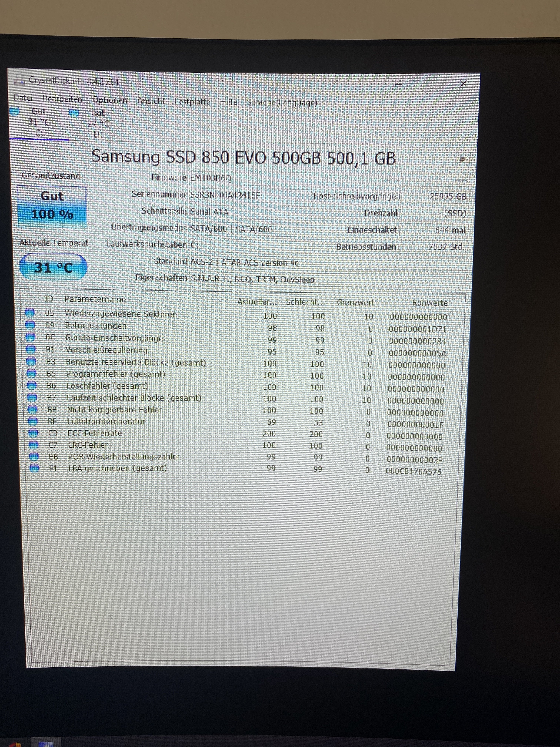Viewport: 560px width, 747px height.
Task: Click status orb for Wiederzugewiesene Sektoren row
Action: coord(30,312)
